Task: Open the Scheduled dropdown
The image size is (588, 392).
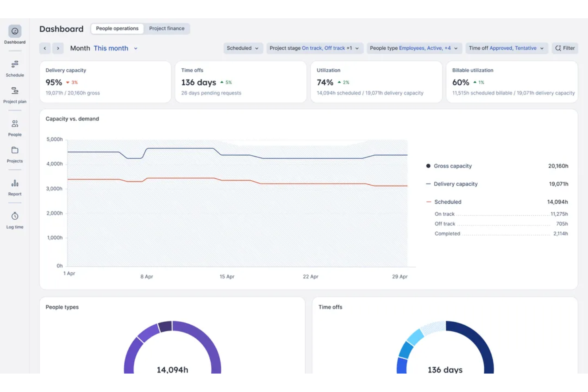Action: tap(243, 48)
